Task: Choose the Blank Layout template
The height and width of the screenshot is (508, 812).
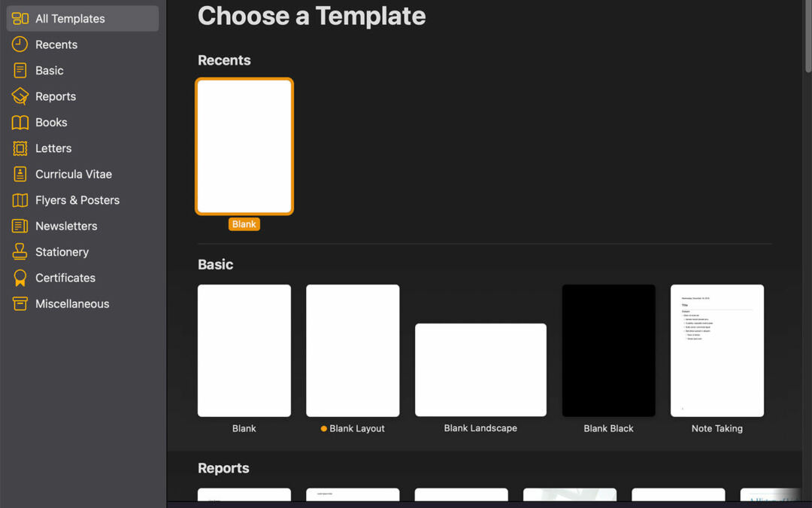Action: pos(353,350)
